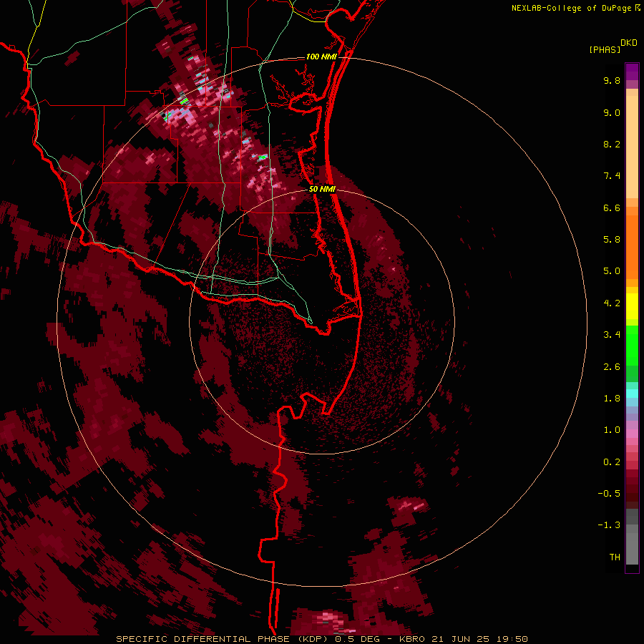
Task: Click the 100 NMI range ring label
Action: tap(321, 57)
